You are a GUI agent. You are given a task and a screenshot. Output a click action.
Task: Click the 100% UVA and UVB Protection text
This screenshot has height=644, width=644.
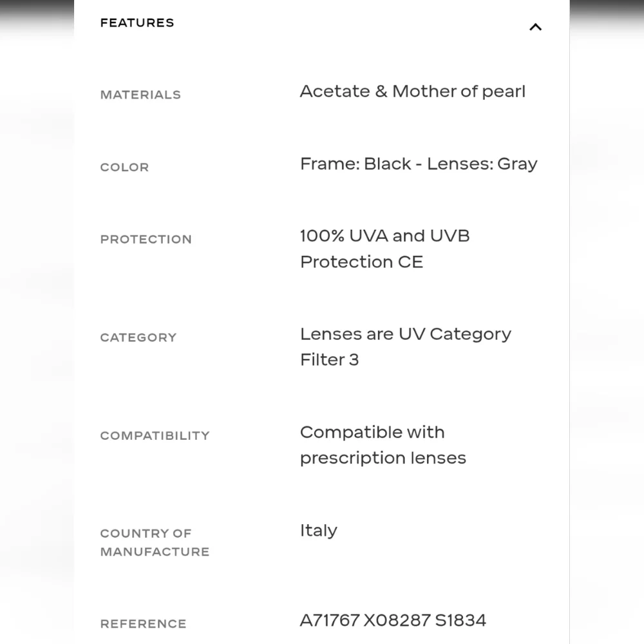(384, 249)
